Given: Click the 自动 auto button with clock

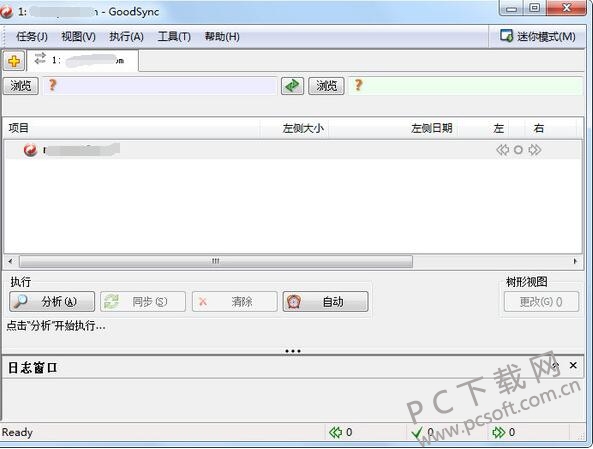Looking at the screenshot, I should pos(325,301).
